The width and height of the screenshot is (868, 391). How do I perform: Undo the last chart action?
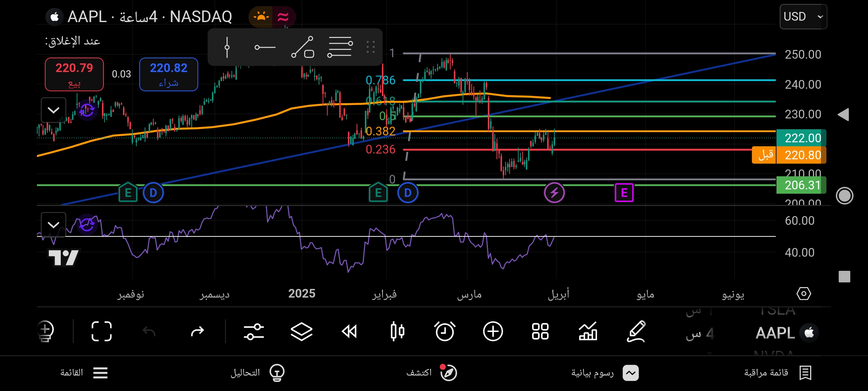click(149, 331)
